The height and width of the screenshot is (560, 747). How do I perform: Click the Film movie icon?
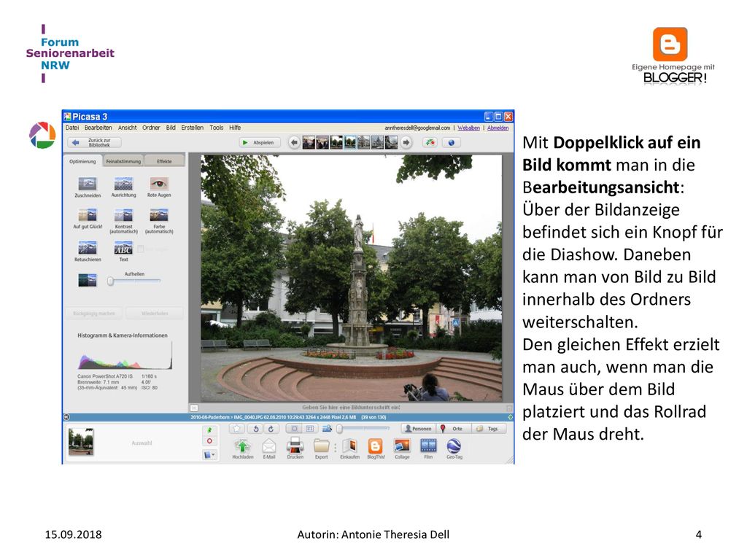pyautogui.click(x=428, y=446)
